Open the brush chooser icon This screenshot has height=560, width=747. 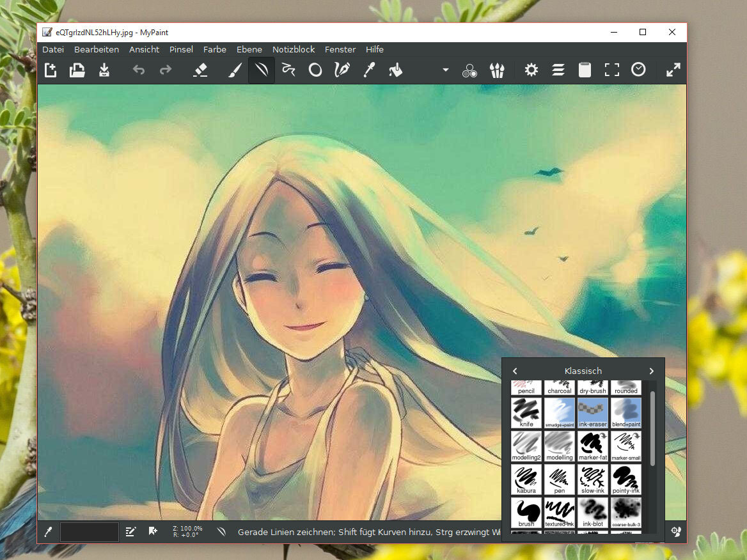click(x=497, y=70)
